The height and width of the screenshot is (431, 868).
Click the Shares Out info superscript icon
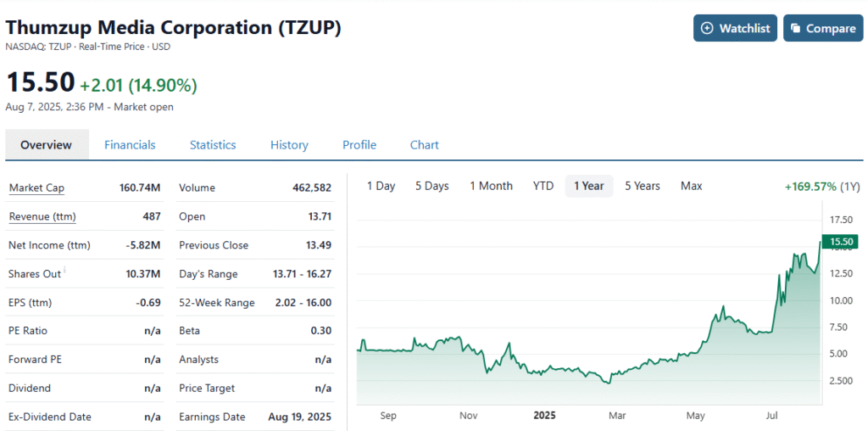tap(66, 271)
